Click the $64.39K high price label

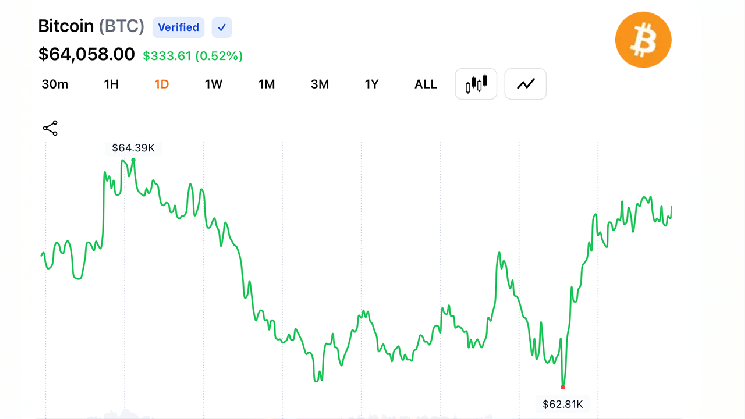(133, 148)
